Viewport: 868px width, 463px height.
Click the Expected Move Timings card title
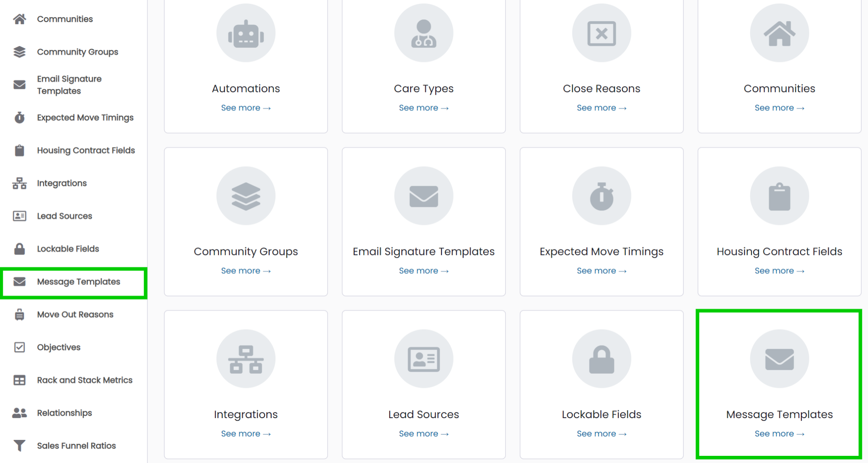[x=602, y=251]
